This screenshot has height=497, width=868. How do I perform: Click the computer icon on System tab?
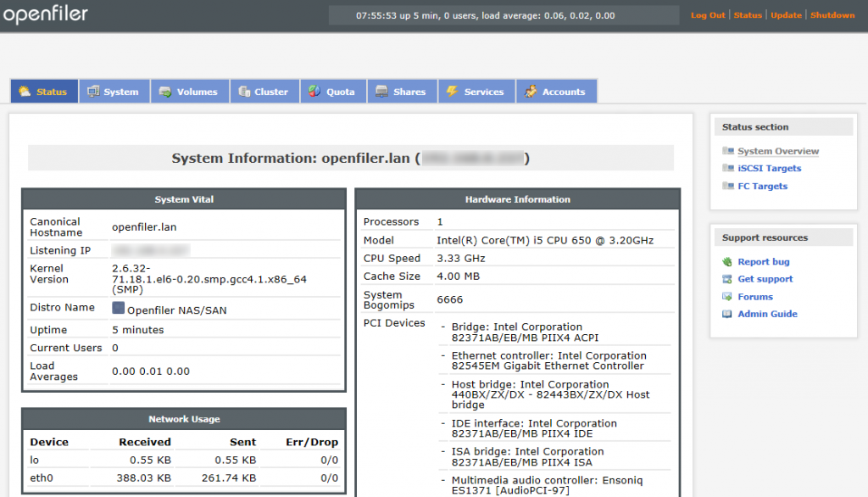[x=93, y=92]
